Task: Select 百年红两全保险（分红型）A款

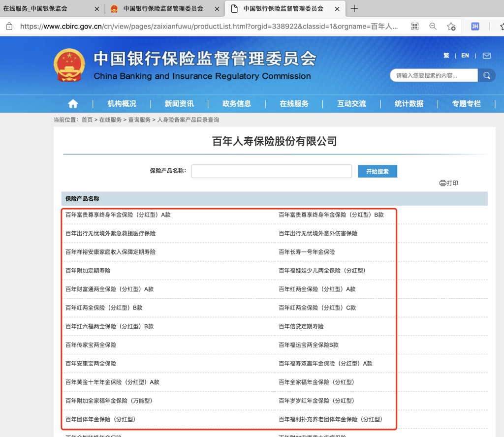Action: (317, 289)
